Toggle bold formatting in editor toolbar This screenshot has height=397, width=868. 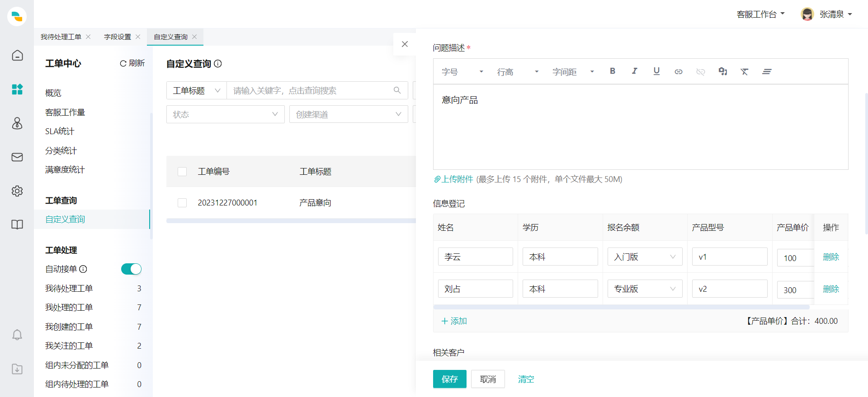(x=612, y=71)
